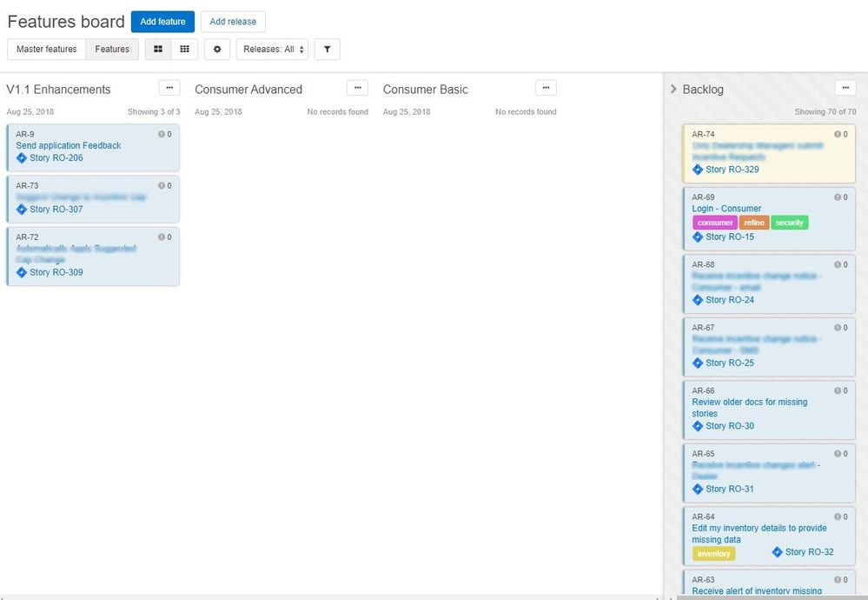The image size is (868, 600).
Task: Collapse the Backlog panel with its chevron
Action: (x=674, y=88)
